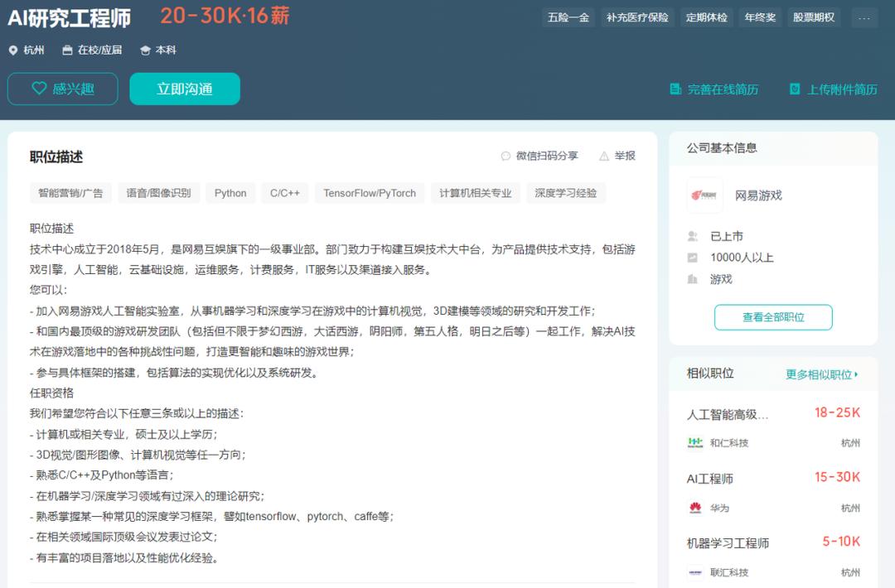Image resolution: width=895 pixels, height=588 pixels.
Task: Select the 五险一金 benefit tag
Action: coord(568,17)
